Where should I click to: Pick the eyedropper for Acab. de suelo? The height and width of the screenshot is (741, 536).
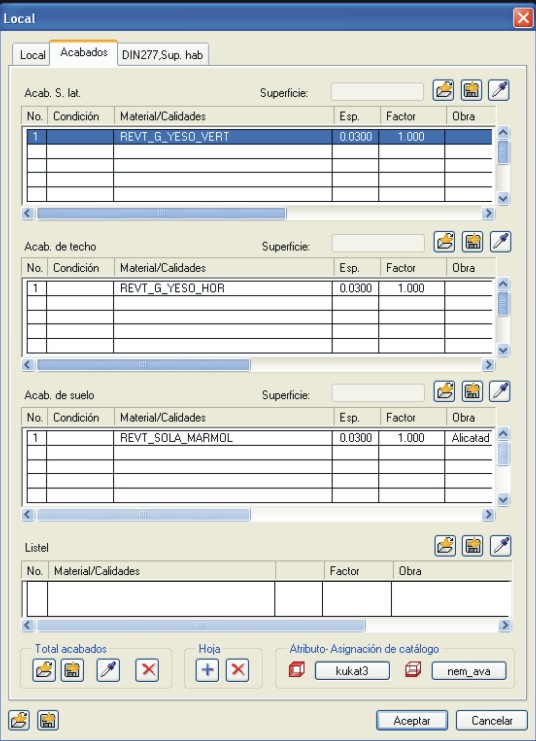coord(500,391)
